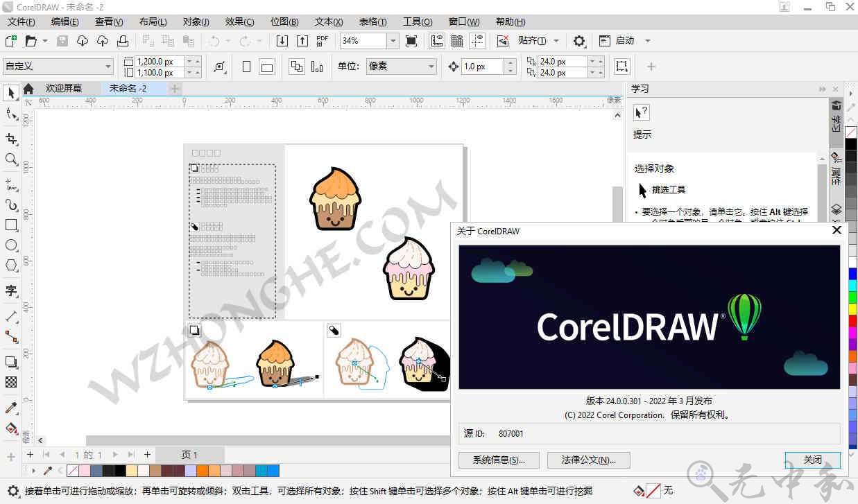The width and height of the screenshot is (858, 504).
Task: Toggle the guidelines visibility
Action: [477, 40]
